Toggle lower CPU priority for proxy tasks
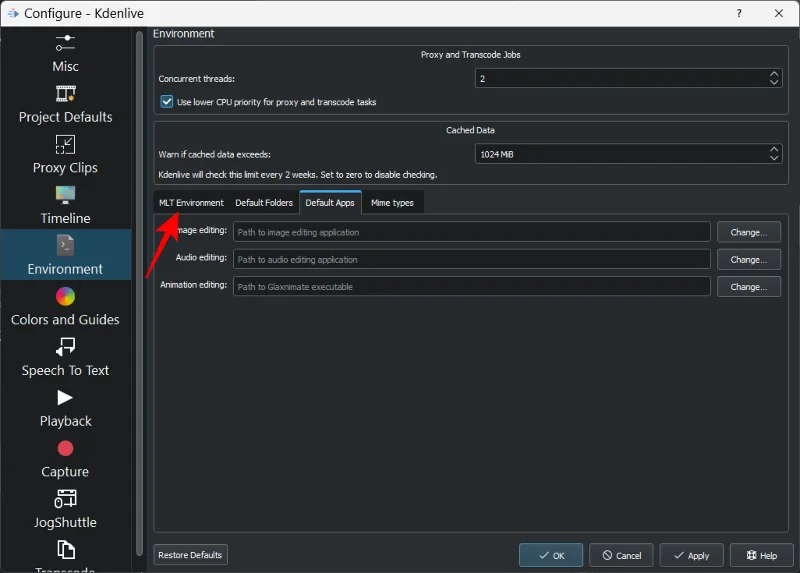 (167, 102)
